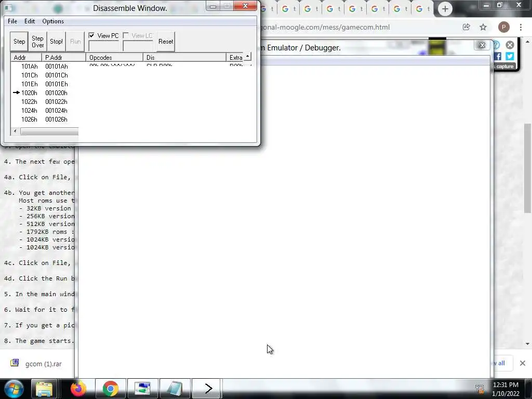Click the P.Addr column header
The width and height of the screenshot is (532, 399).
click(x=64, y=57)
